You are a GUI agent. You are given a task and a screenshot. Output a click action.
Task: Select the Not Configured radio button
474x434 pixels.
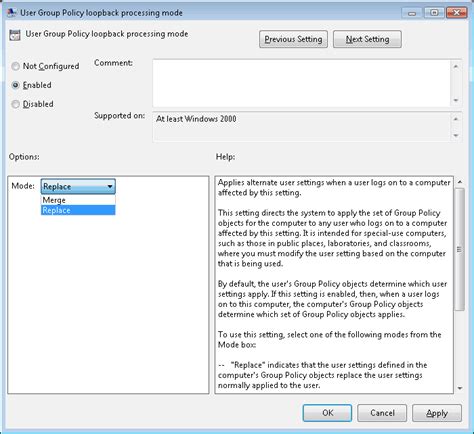click(15, 66)
